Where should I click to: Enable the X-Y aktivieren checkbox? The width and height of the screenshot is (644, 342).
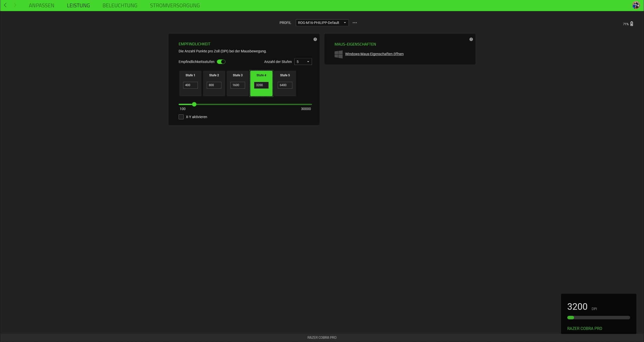181,117
